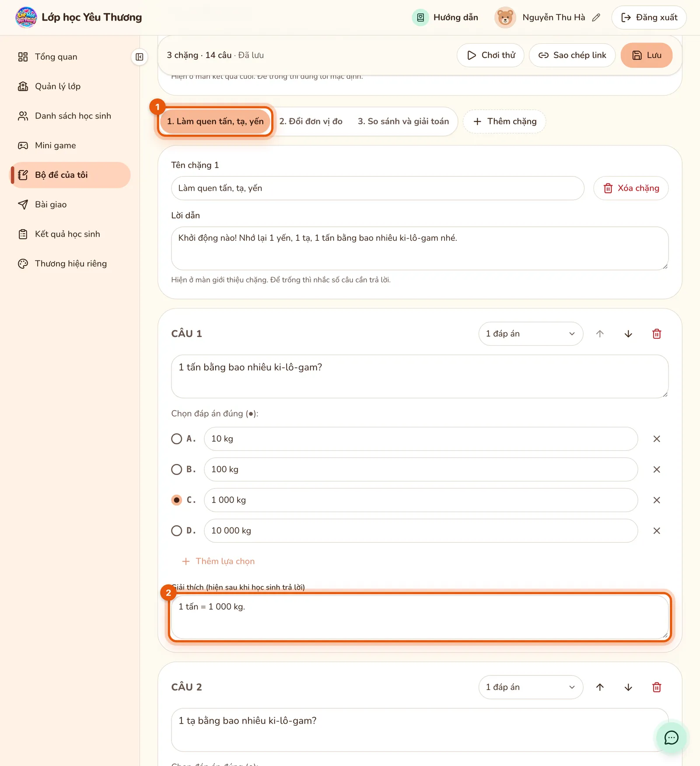Open the '1 đáp án' dropdown for Câu 1

[x=531, y=334]
